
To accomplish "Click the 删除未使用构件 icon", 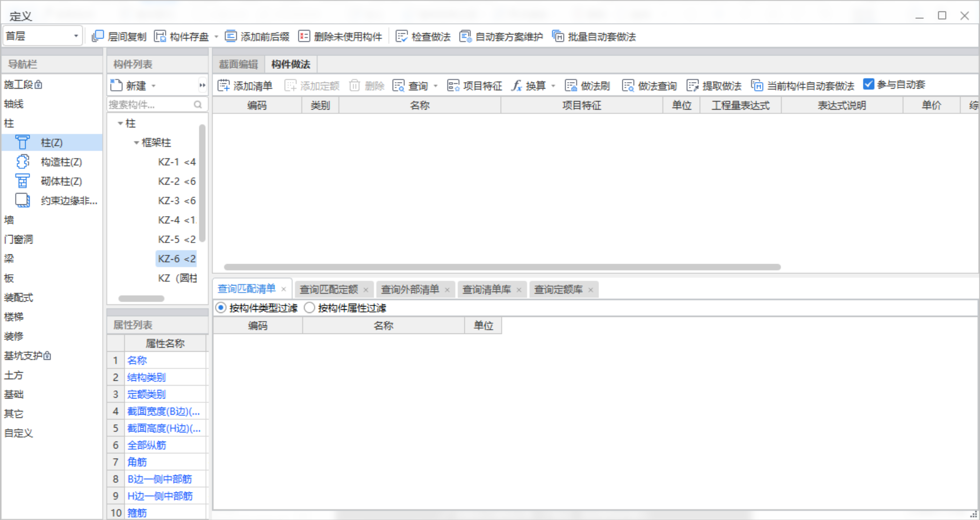I will pos(304,36).
